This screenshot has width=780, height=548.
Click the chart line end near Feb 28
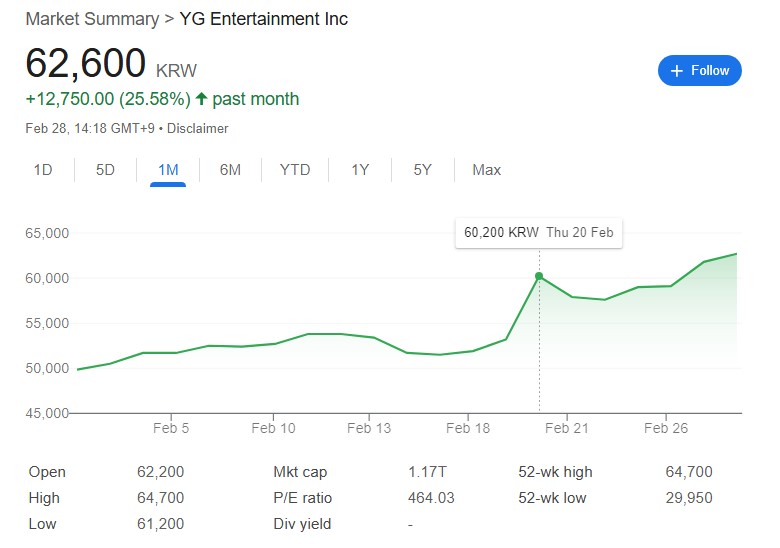pyautogui.click(x=737, y=254)
